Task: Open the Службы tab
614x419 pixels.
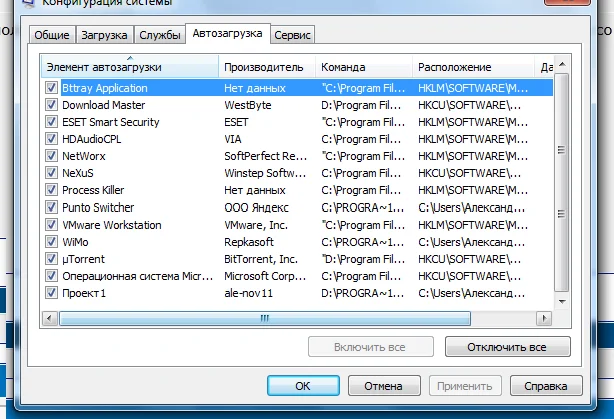Action: pyautogui.click(x=160, y=35)
